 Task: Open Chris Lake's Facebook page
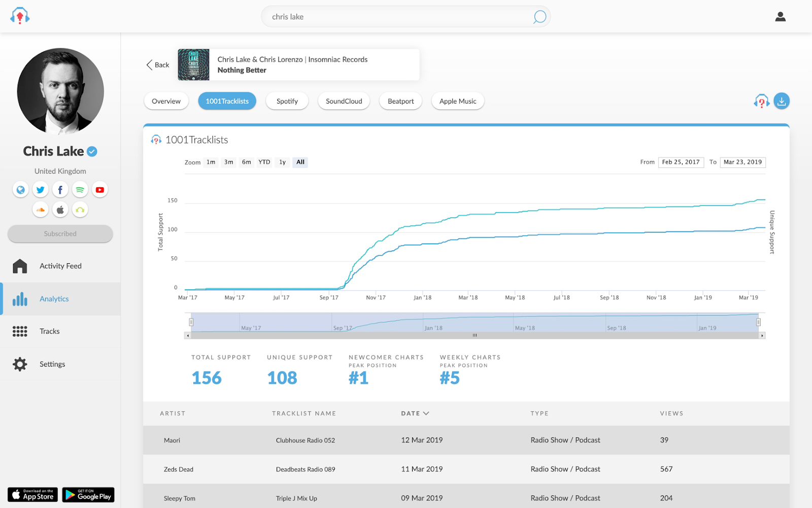(x=60, y=190)
